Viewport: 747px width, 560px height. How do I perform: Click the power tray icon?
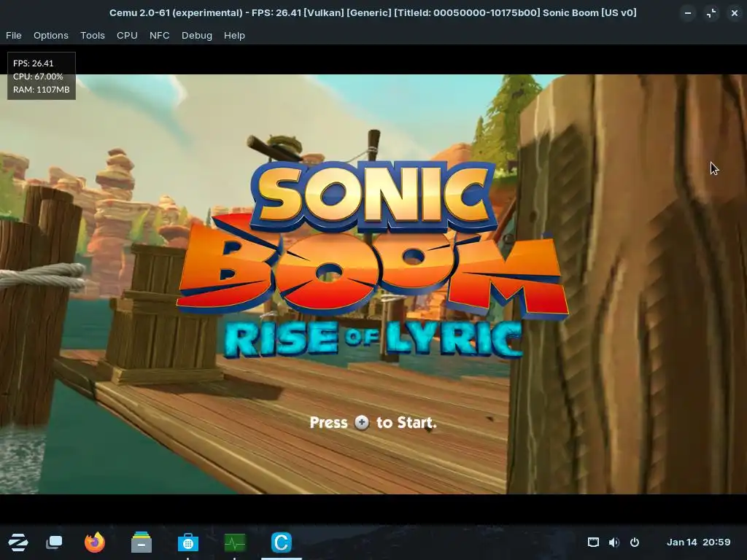[635, 542]
